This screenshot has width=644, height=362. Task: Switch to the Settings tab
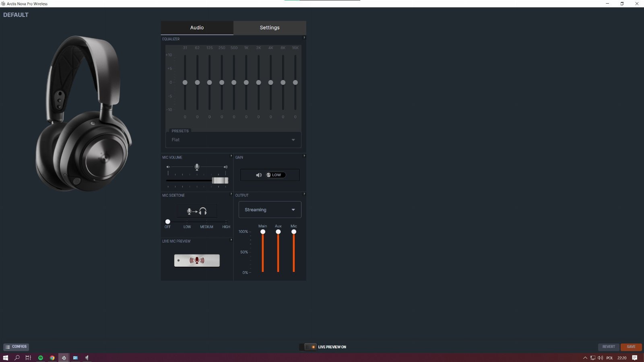coord(270,28)
